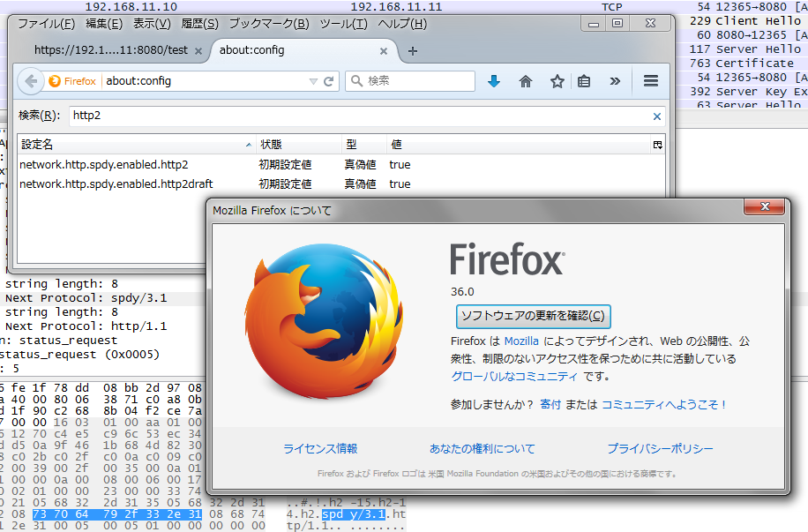Sort by 設定名 column header
This screenshot has width=808, height=532.
point(132,144)
